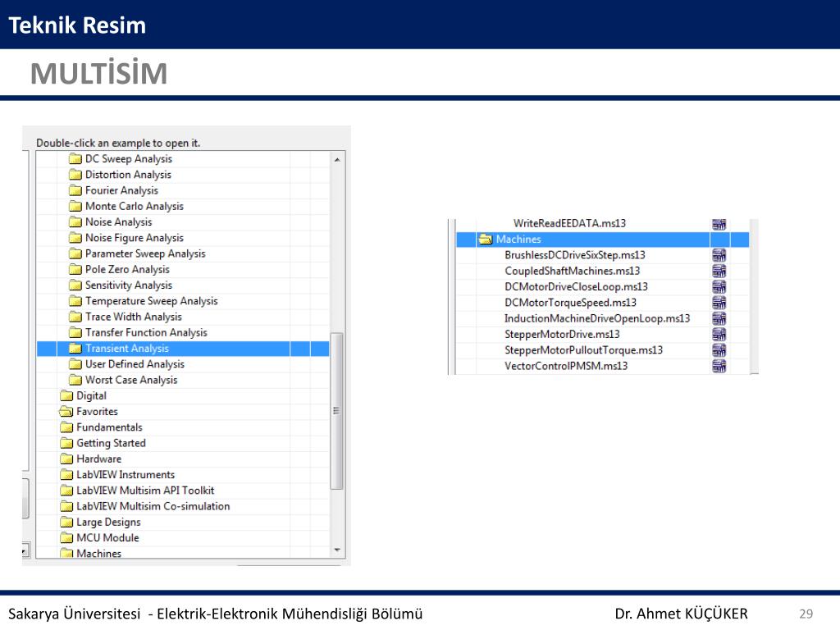
Task: Click the open Favorites folder icon
Action: [x=66, y=412]
